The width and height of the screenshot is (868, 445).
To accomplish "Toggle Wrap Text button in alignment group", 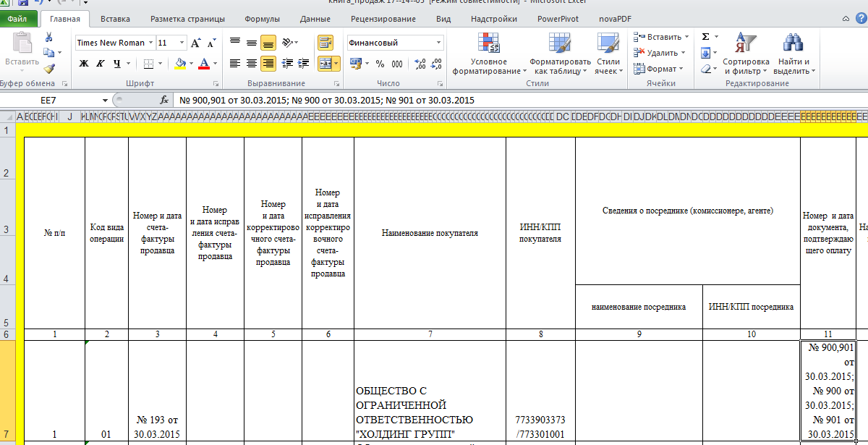I will coord(325,43).
